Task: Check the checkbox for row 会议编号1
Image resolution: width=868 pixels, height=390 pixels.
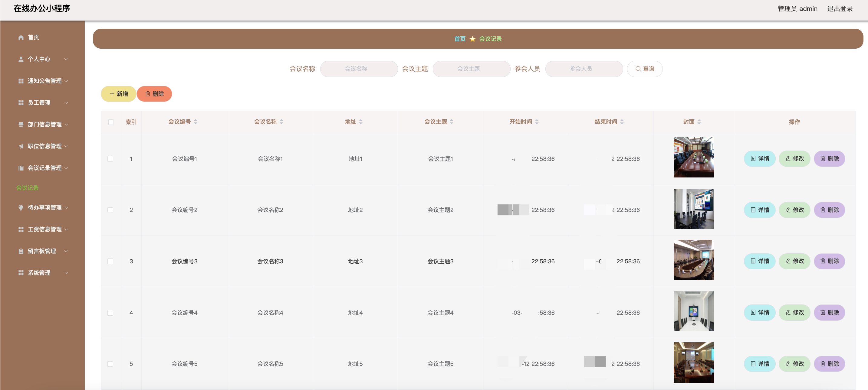Action: (110, 159)
